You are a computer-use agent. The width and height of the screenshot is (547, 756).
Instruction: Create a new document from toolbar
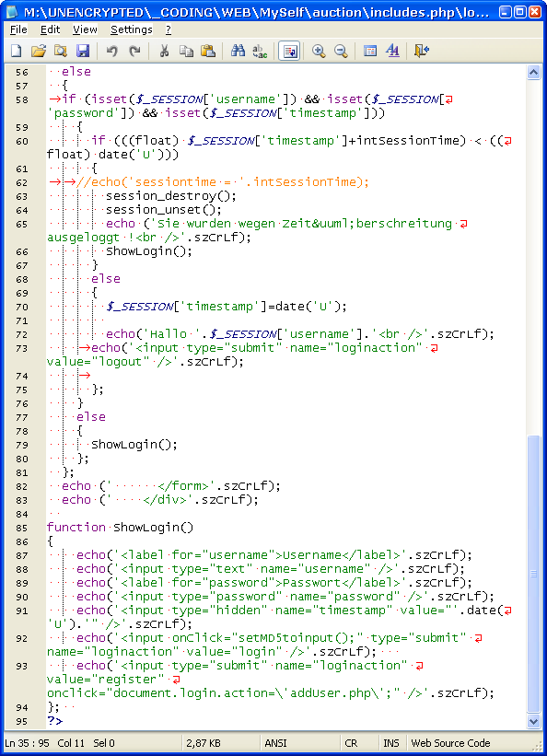click(17, 51)
